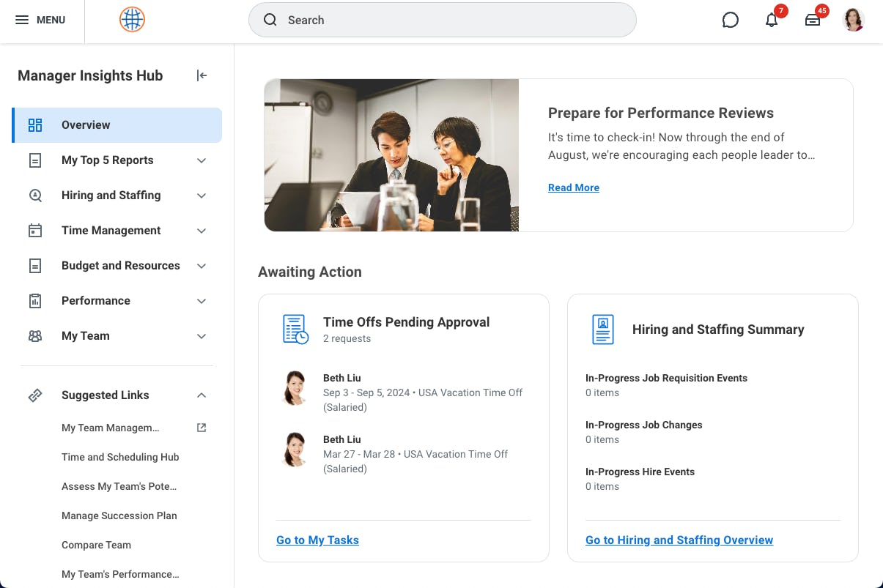Click inside the Search input field

(440, 20)
